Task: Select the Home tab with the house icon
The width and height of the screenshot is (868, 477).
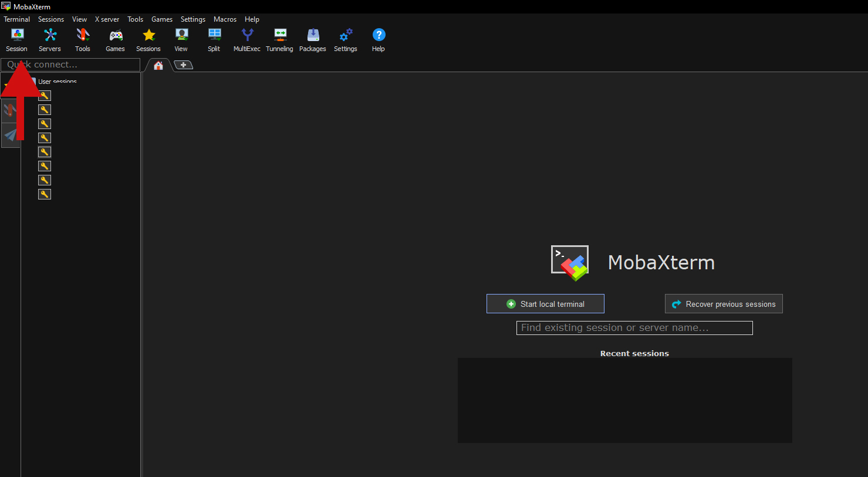Action: (158, 65)
